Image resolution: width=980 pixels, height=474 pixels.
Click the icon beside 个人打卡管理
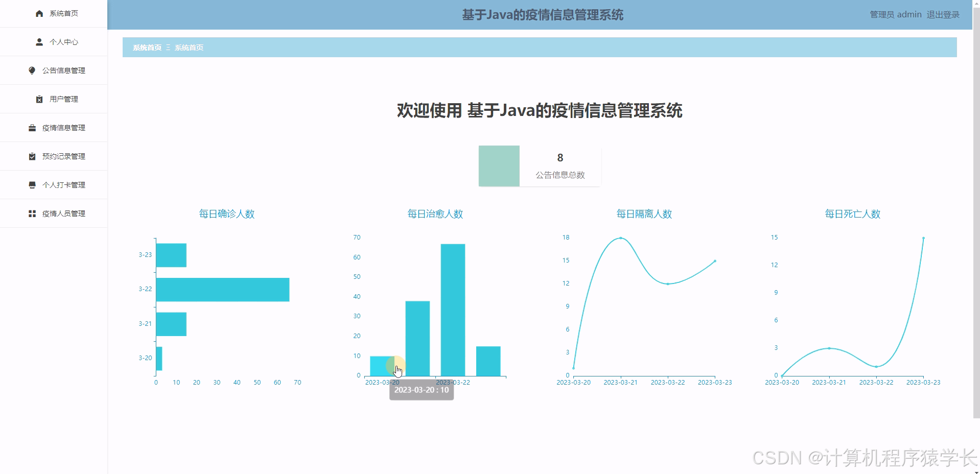tap(32, 185)
